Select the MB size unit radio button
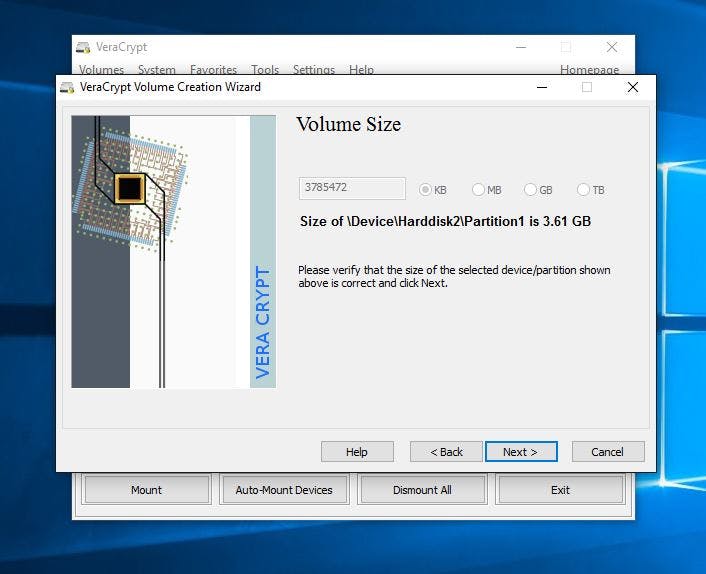The image size is (706, 574). click(x=478, y=190)
